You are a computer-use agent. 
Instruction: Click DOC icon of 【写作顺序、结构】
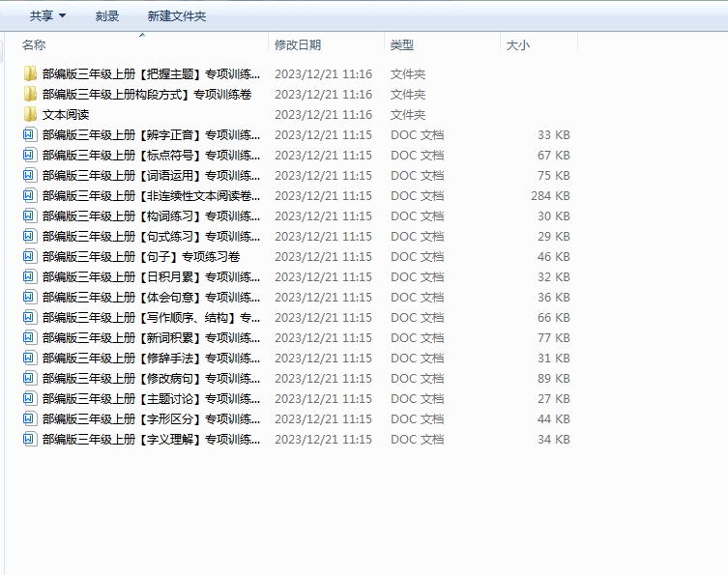[x=29, y=317]
